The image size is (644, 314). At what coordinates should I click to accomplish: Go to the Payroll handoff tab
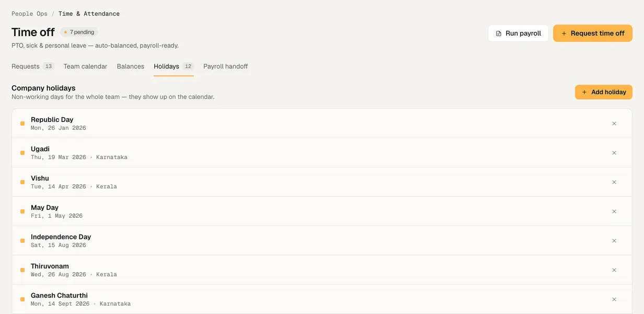[x=225, y=66]
